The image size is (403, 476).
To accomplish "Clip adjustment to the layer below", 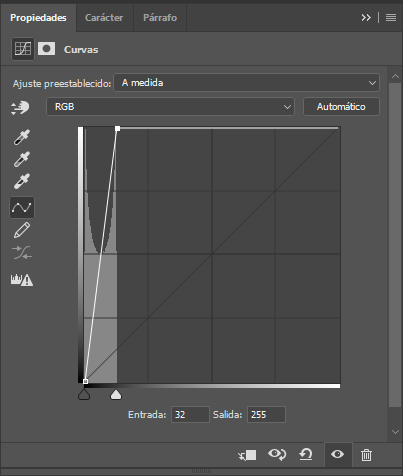I will 247,455.
